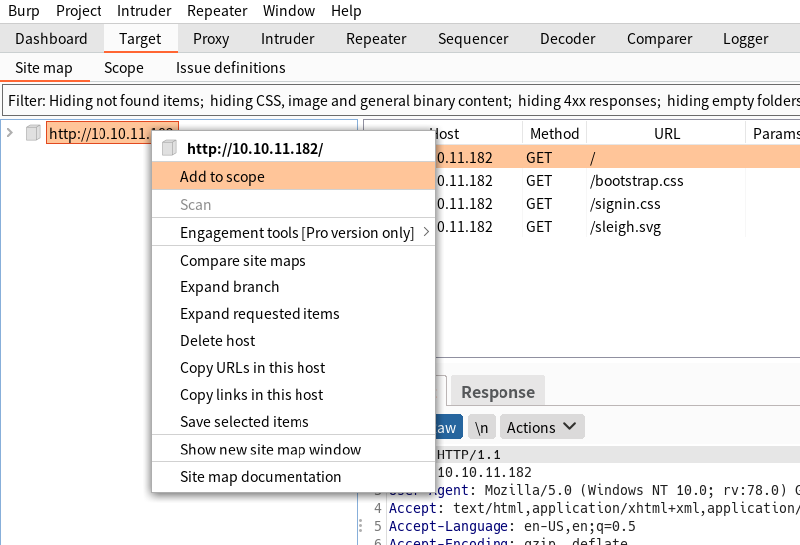Click the site map filter bar
This screenshot has width=800, height=545.
[401, 101]
